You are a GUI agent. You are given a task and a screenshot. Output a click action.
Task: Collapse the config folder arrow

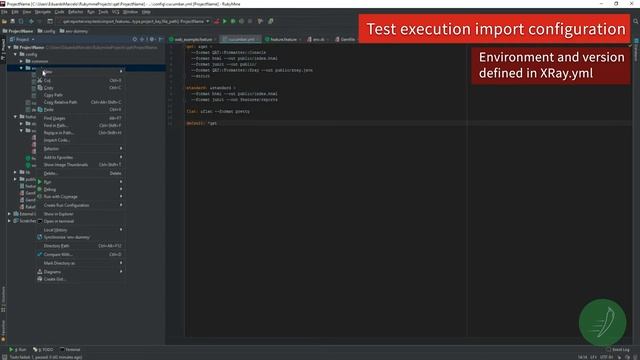click(16, 54)
